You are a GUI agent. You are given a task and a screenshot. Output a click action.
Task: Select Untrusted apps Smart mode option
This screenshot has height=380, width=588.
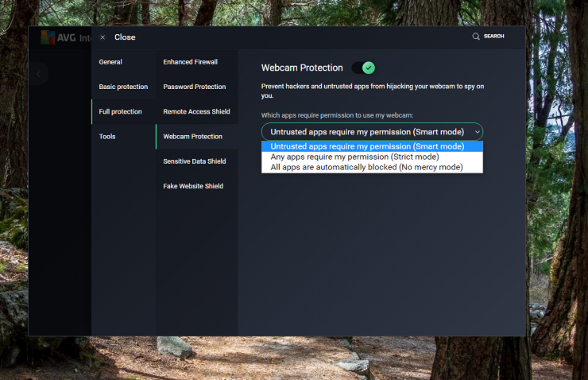click(367, 146)
